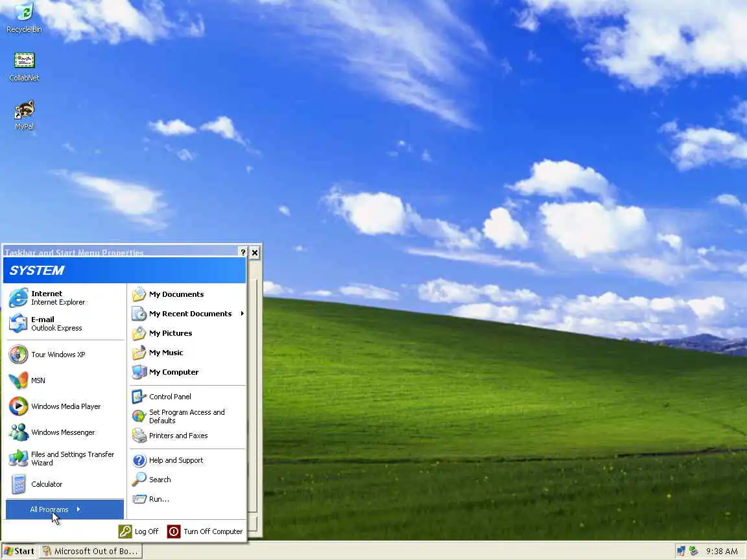747x560 pixels.
Task: Open My Computer icon
Action: click(x=139, y=372)
